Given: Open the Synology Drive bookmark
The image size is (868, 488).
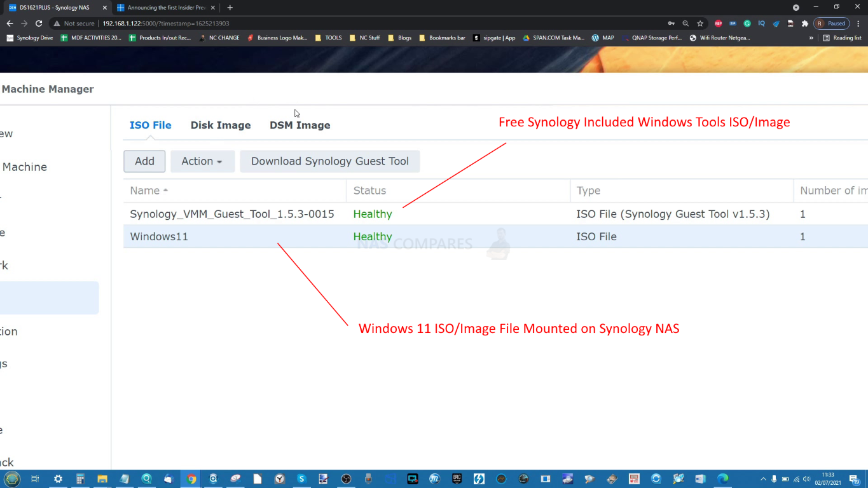Looking at the screenshot, I should point(30,38).
